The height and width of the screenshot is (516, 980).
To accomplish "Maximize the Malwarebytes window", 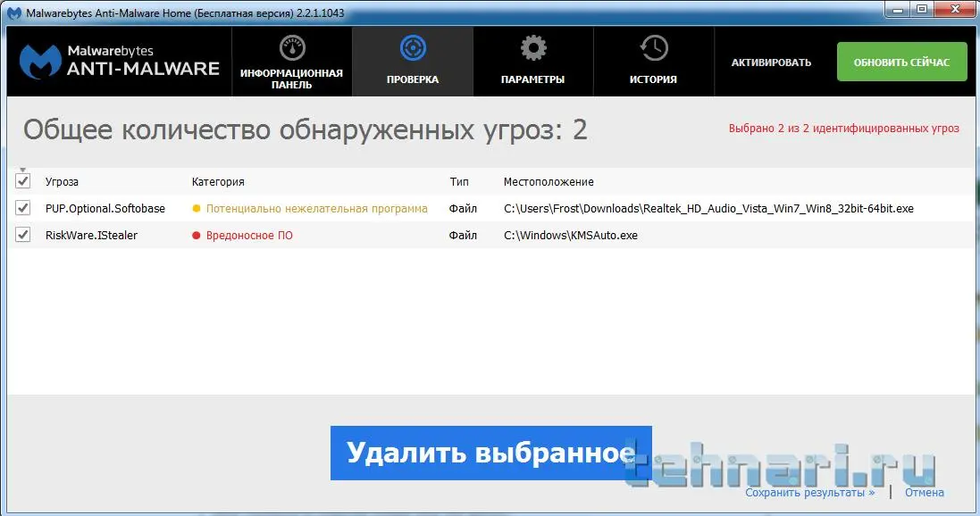I will point(922,9).
